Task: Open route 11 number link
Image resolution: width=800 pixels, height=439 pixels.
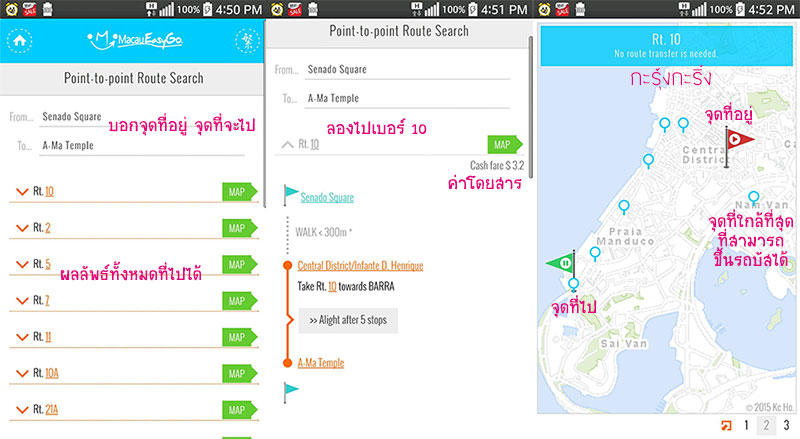Action: click(48, 336)
